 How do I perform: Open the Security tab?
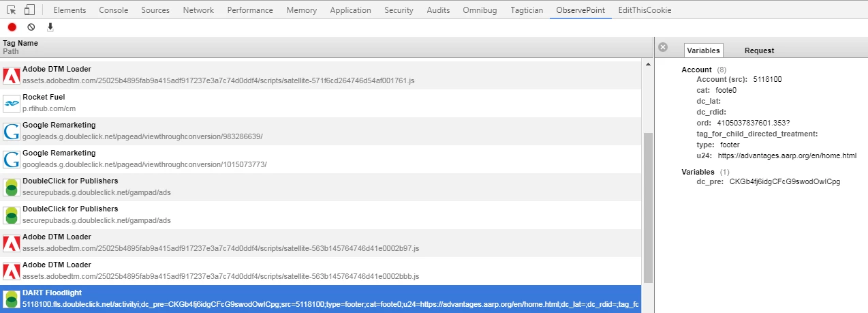[x=399, y=10]
